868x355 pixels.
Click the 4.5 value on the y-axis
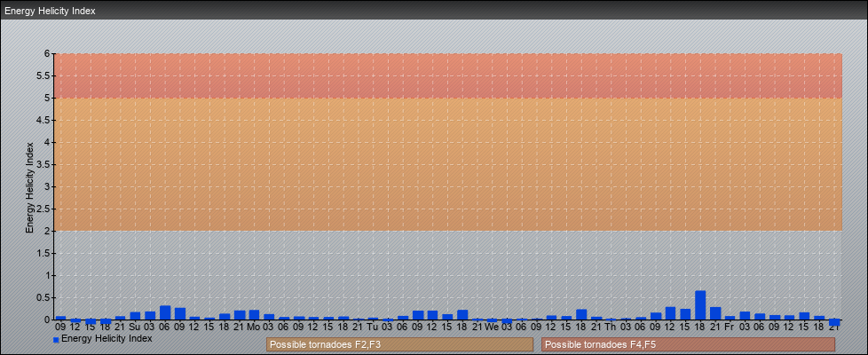(x=44, y=120)
